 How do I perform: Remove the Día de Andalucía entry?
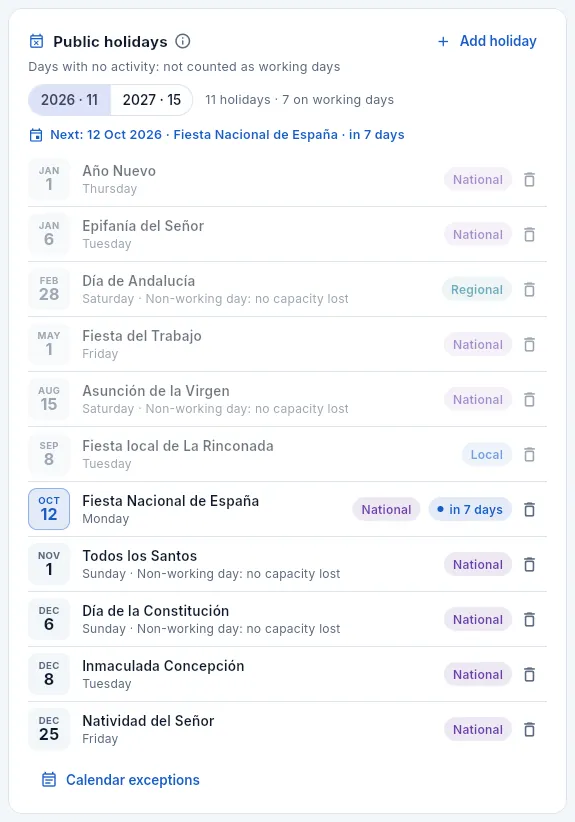tap(529, 289)
